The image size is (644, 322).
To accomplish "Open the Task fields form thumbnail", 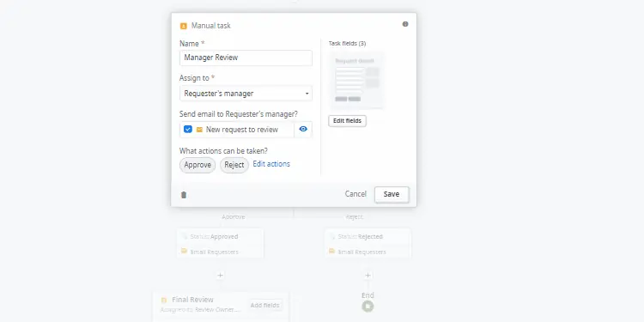I will (x=356, y=80).
